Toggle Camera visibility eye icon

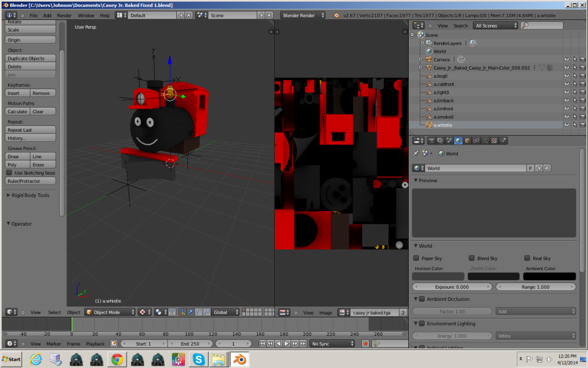click(567, 59)
